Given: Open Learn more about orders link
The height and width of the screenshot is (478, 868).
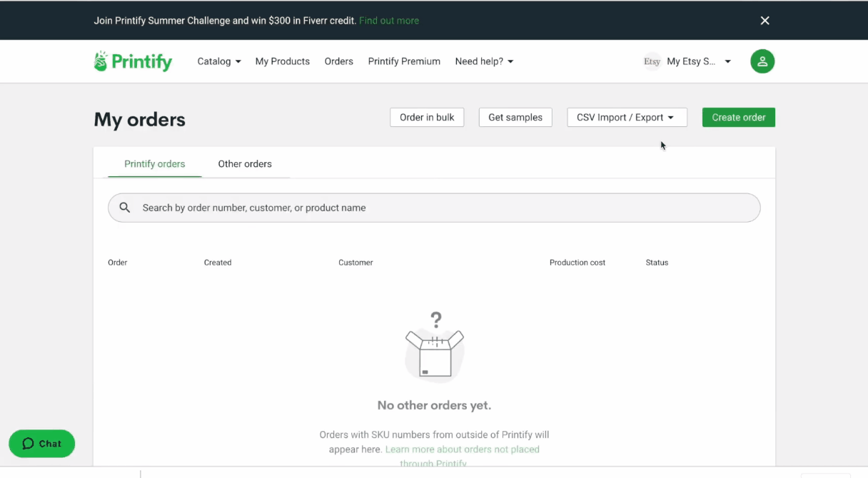Looking at the screenshot, I should pos(462,455).
